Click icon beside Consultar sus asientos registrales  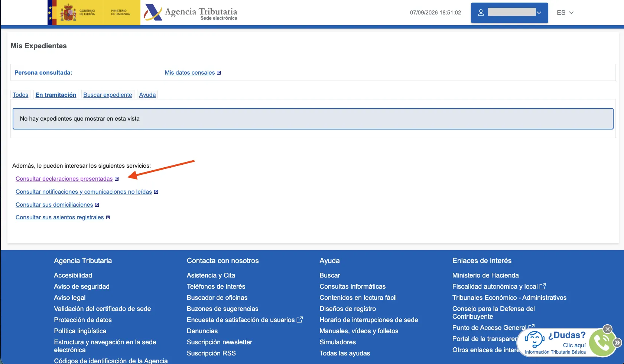[x=108, y=217]
